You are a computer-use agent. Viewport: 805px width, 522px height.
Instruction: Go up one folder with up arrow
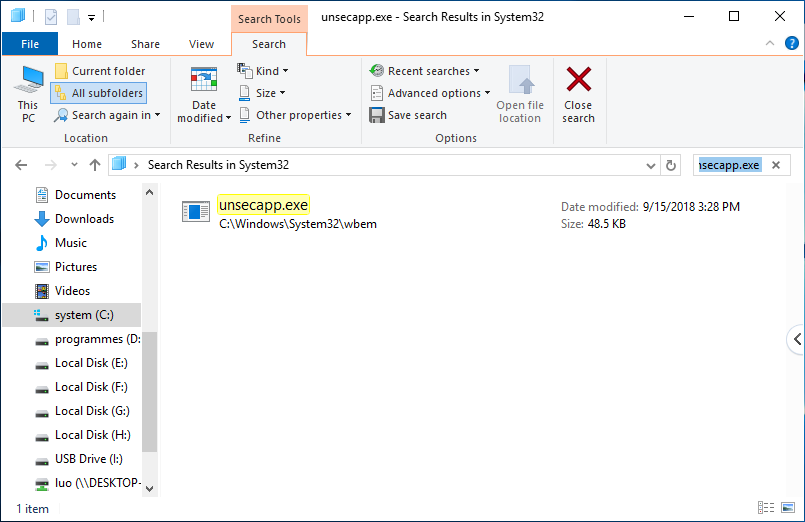(x=95, y=165)
